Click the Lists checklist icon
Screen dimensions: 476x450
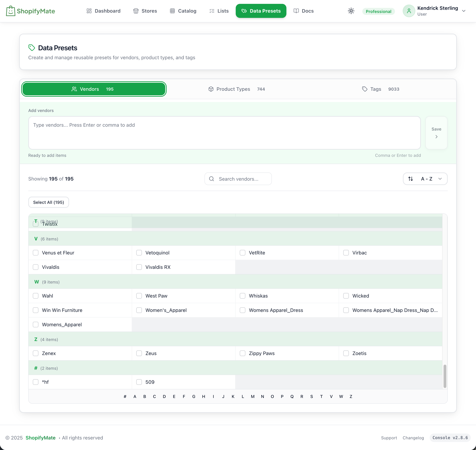212,11
